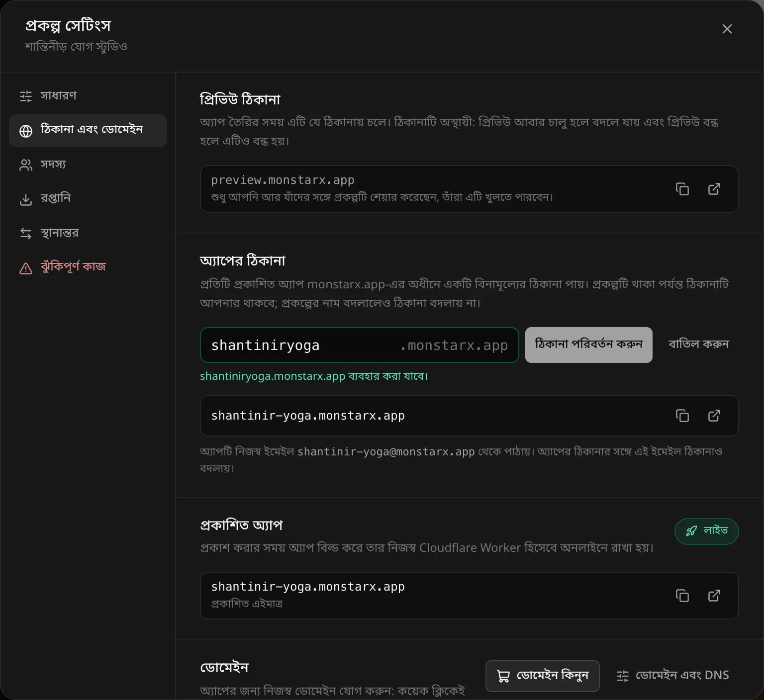Click the প্রিভিউ ঠিকানা heading
The width and height of the screenshot is (764, 700).
point(240,99)
